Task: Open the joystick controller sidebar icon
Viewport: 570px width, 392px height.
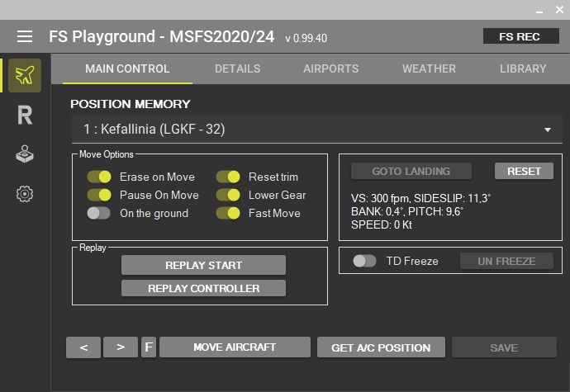Action: tap(25, 155)
